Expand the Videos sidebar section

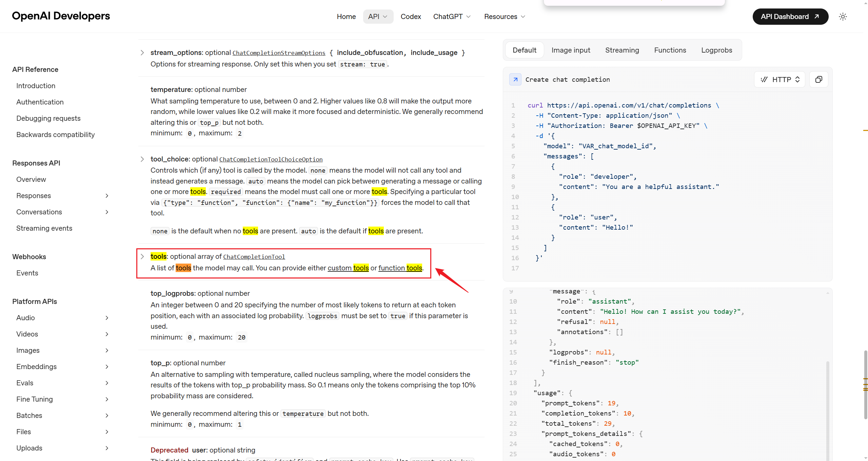tap(107, 334)
